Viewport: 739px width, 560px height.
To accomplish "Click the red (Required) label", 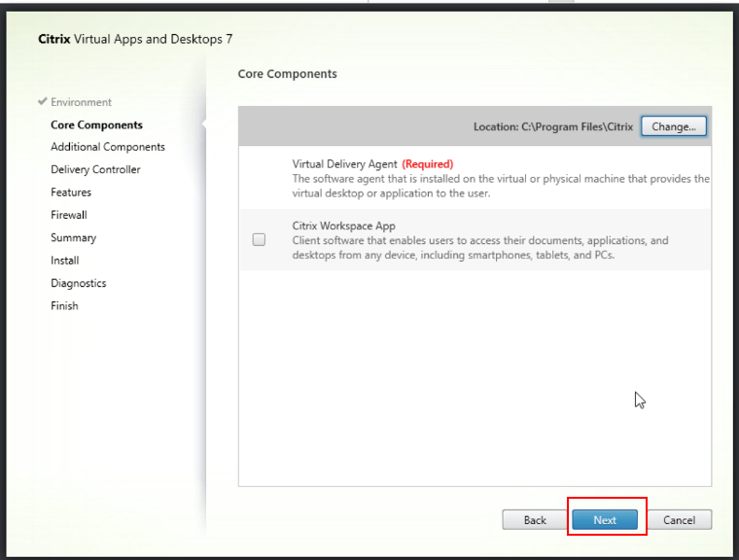I will (428, 164).
